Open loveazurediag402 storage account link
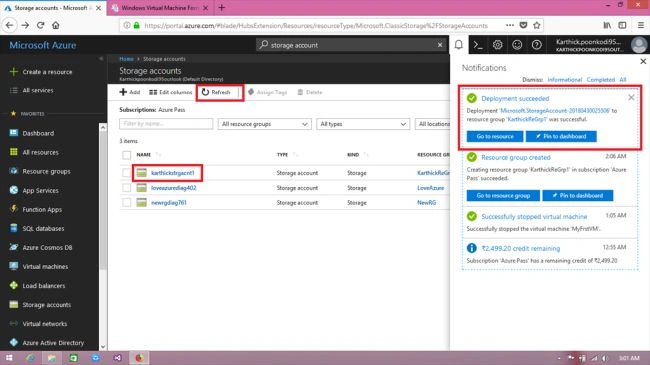The height and width of the screenshot is (365, 650). click(174, 188)
